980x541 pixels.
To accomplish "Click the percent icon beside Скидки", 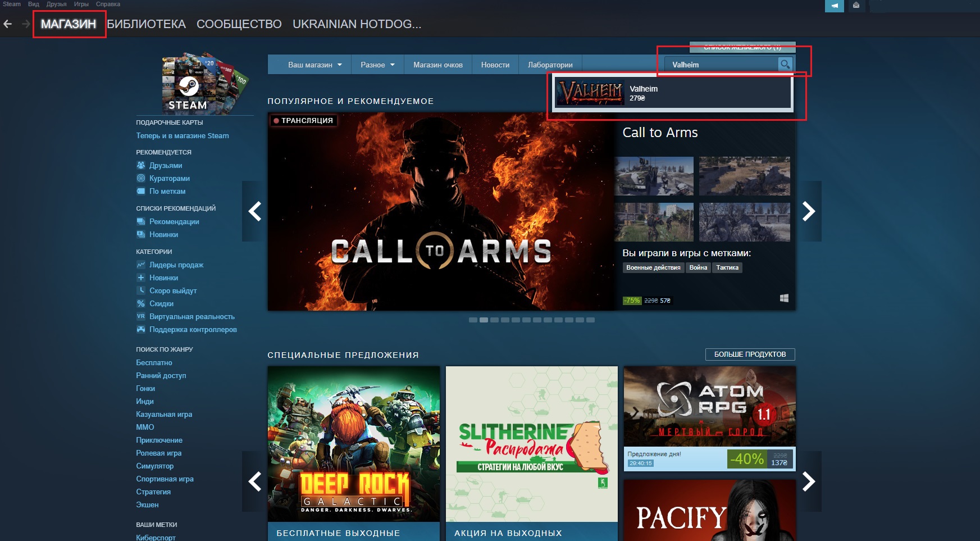I will pyautogui.click(x=141, y=303).
